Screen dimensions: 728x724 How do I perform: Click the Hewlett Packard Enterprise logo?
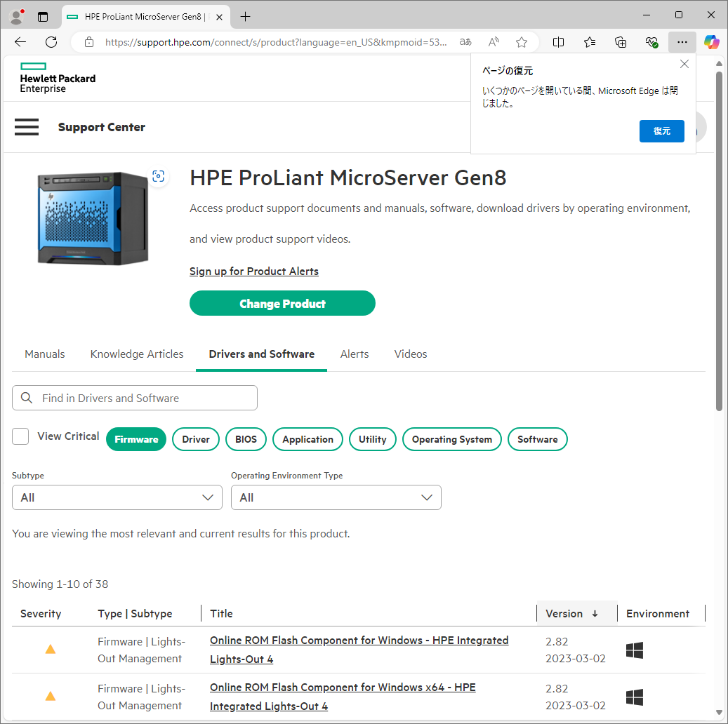(58, 78)
